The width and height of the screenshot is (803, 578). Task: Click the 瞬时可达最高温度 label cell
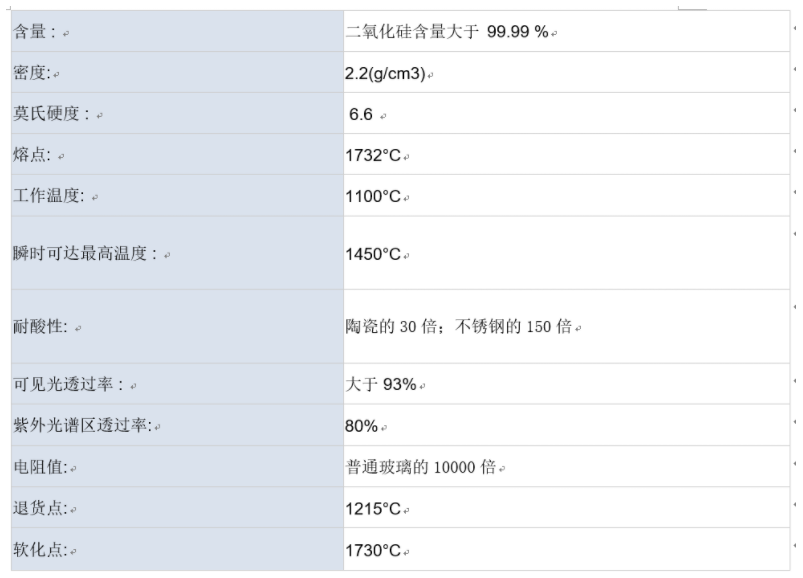[85, 254]
